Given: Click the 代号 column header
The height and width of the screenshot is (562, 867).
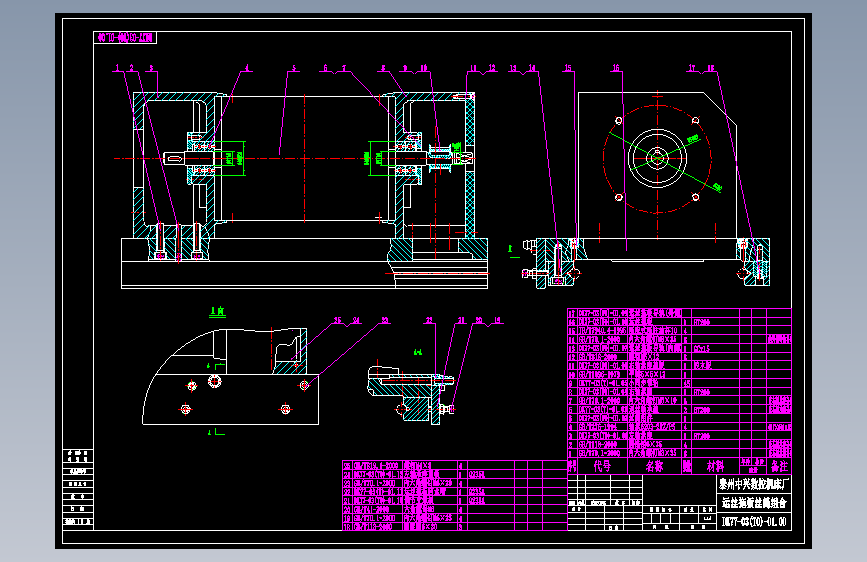Looking at the screenshot, I should [x=602, y=466].
